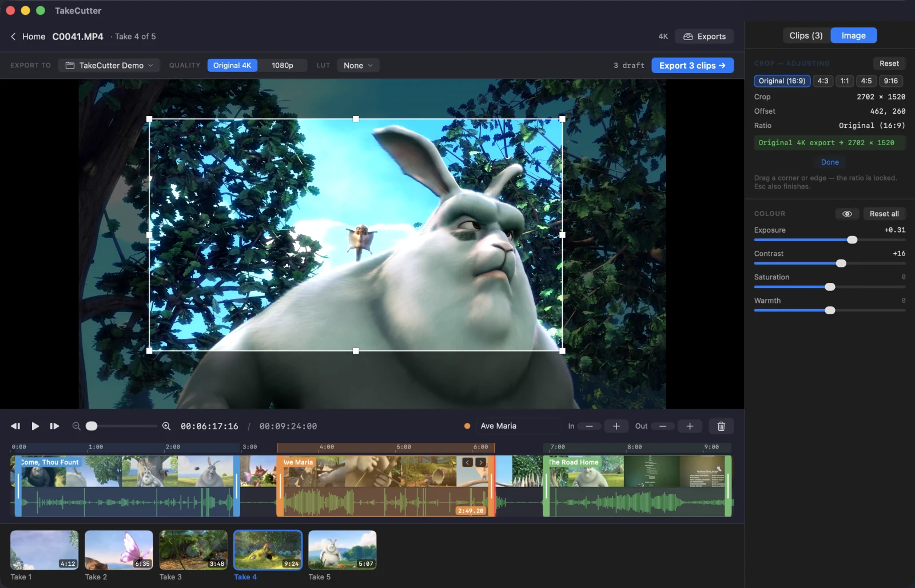915x588 pixels.
Task: Nudge In point earlier with minus
Action: (589, 426)
